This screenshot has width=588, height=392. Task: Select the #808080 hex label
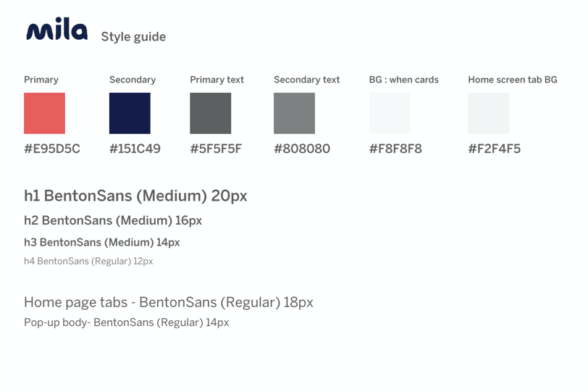[x=302, y=149]
